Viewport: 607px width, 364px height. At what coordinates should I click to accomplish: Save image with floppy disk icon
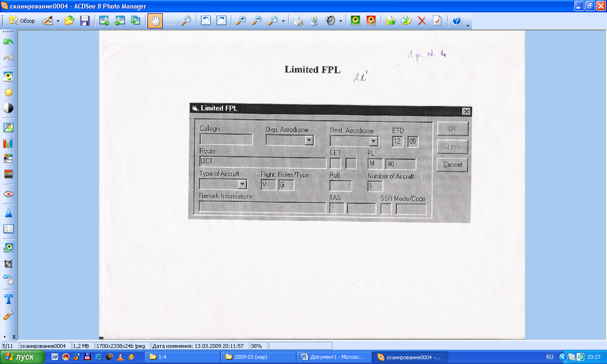[x=85, y=21]
